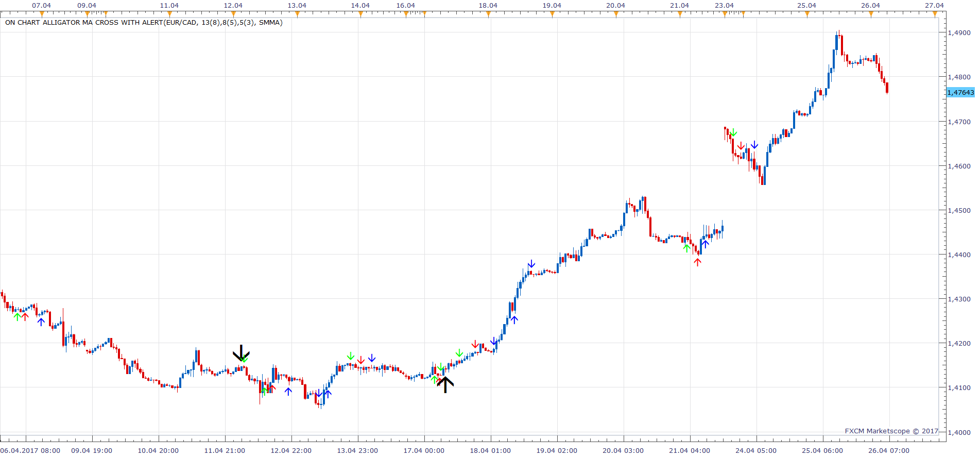Click the 1,4700 price axis label
This screenshot has height=457, width=980.
(x=959, y=122)
